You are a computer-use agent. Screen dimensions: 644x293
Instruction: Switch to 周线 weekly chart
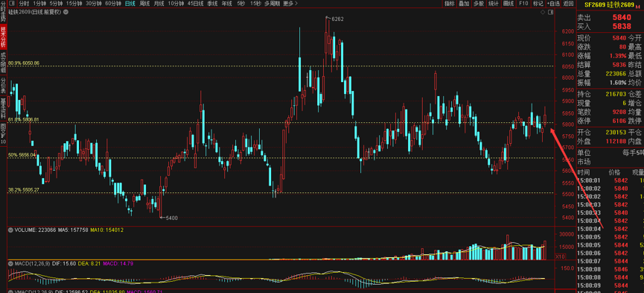[144, 3]
